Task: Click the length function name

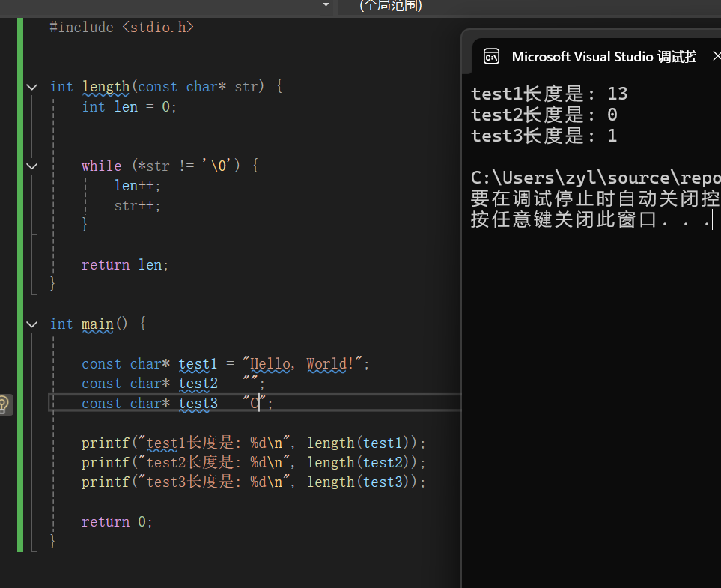Action: [x=106, y=86]
